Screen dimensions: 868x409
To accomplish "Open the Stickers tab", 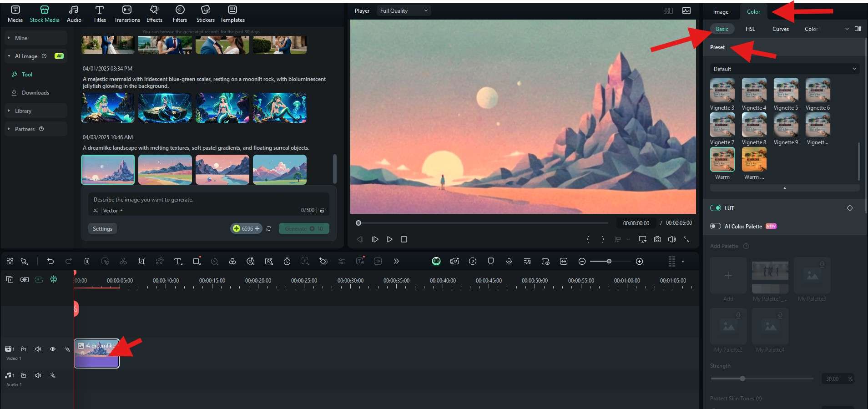I will coord(205,14).
